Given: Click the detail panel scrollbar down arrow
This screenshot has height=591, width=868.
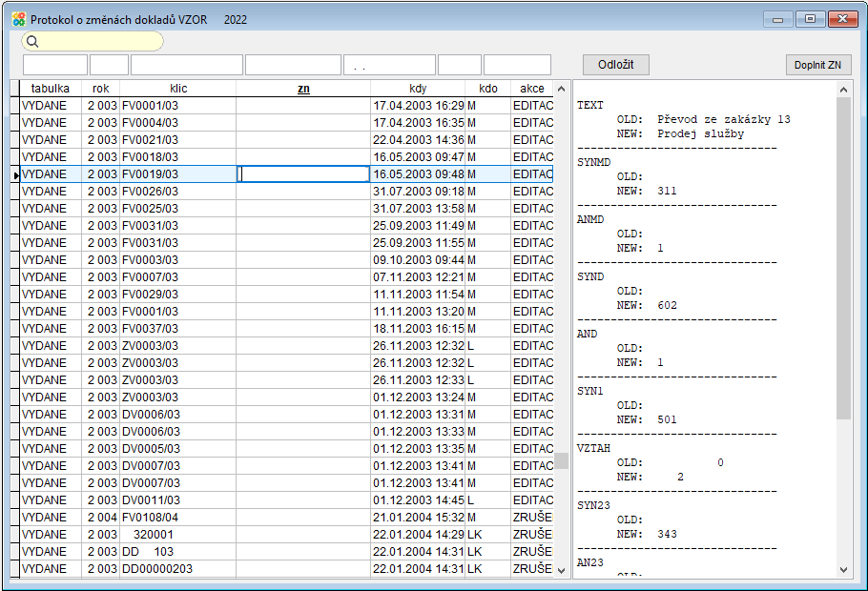Looking at the screenshot, I should (x=843, y=569).
